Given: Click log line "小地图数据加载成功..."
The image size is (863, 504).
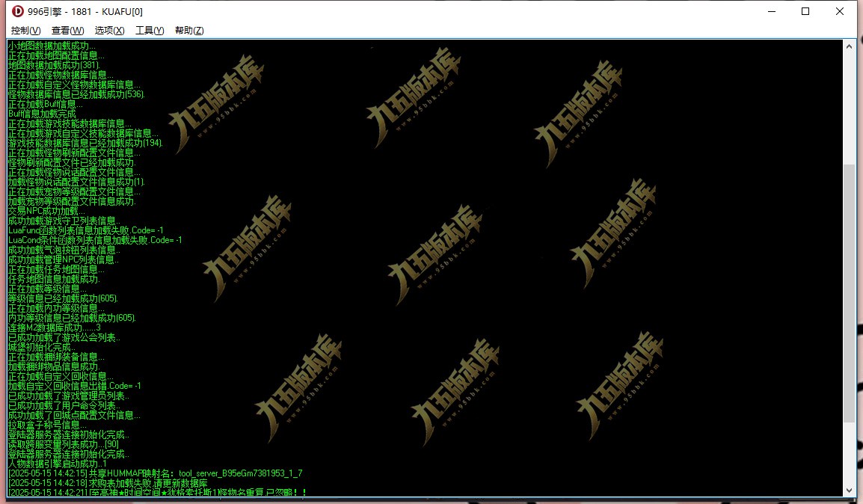Looking at the screenshot, I should pyautogui.click(x=52, y=46).
